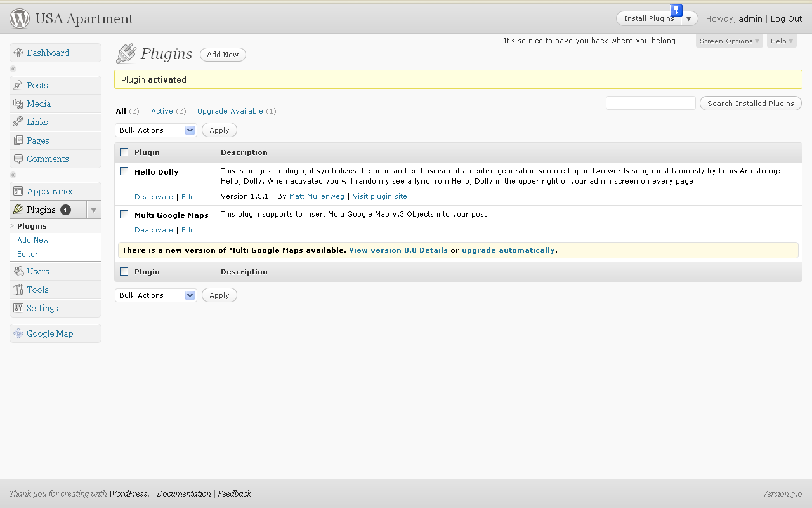Select all plugins via header checkbox

point(124,152)
